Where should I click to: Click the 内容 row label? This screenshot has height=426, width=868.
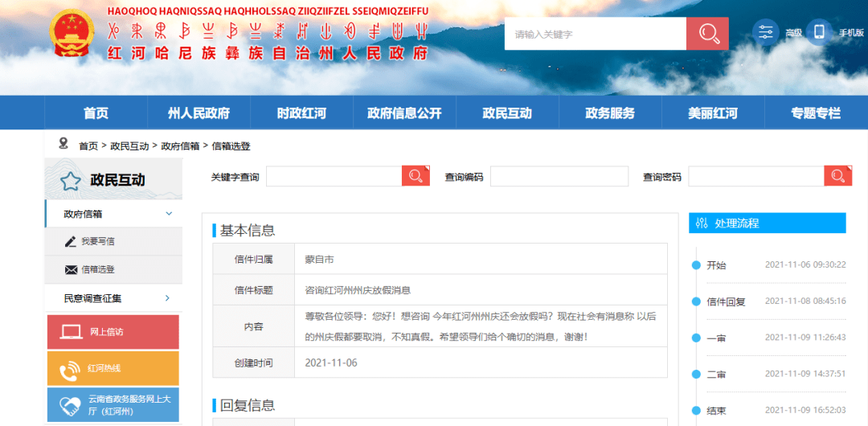tap(253, 326)
